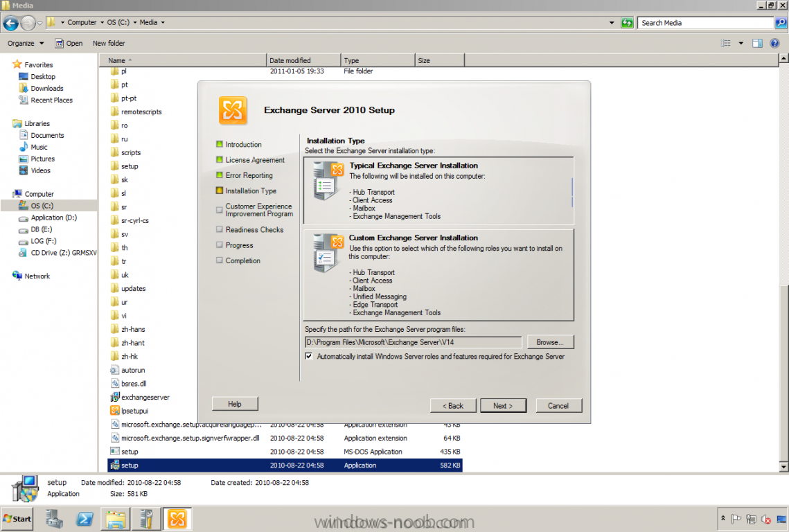789x532 pixels.
Task: Click Browse to choose the program files path
Action: pyautogui.click(x=551, y=342)
